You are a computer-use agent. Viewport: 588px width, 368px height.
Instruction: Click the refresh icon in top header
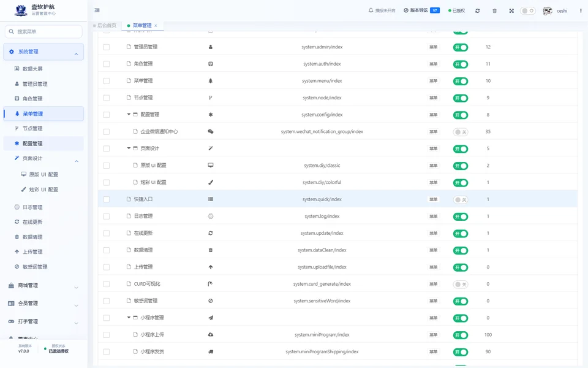[x=477, y=11]
